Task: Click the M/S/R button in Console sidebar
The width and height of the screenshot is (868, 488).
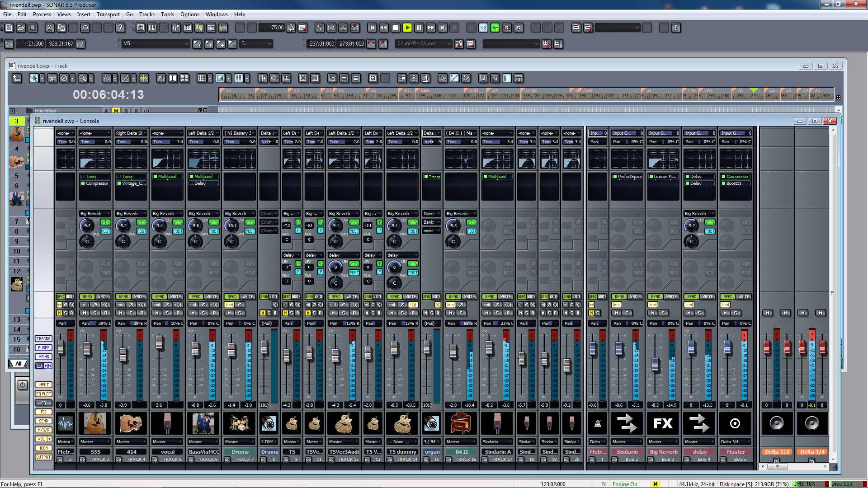Action: [43, 430]
